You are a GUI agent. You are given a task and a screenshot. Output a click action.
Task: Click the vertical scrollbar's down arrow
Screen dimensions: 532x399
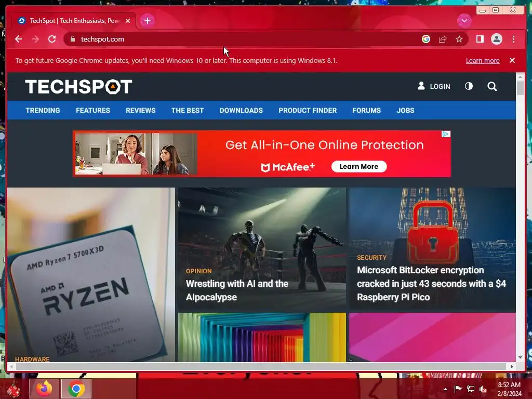(x=520, y=357)
